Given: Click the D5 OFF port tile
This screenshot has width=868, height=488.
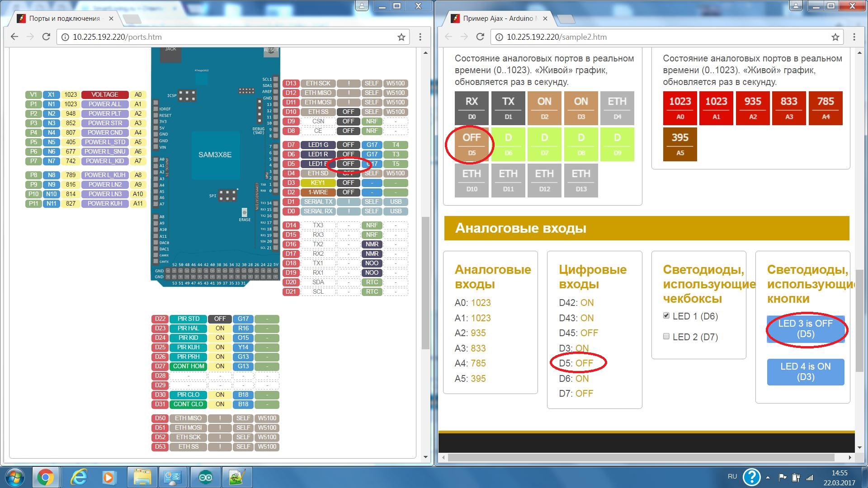Looking at the screenshot, I should [472, 144].
